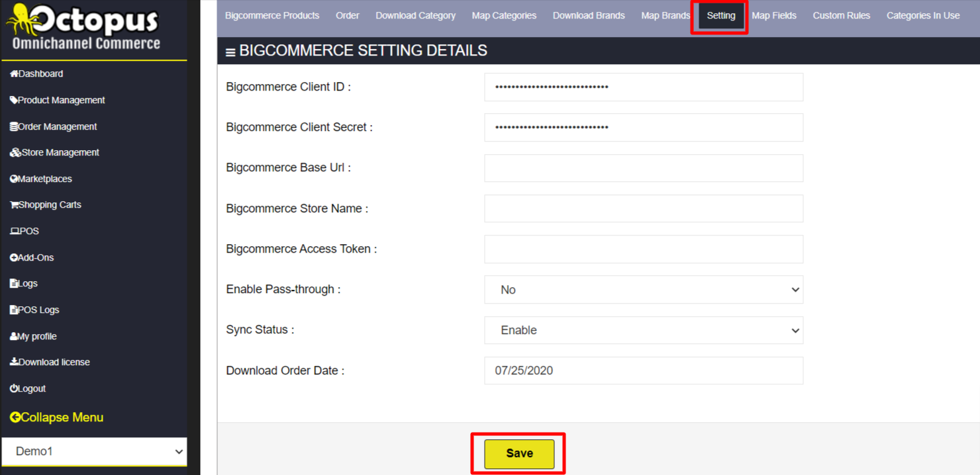This screenshot has width=980, height=475.
Task: Switch to the Bigcommerce Products tab
Action: 272,15
